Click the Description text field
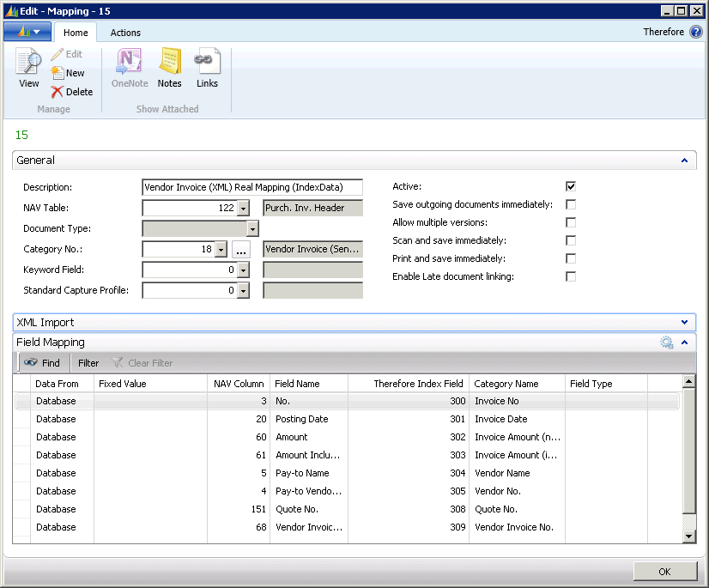The height and width of the screenshot is (588, 709). [251, 187]
